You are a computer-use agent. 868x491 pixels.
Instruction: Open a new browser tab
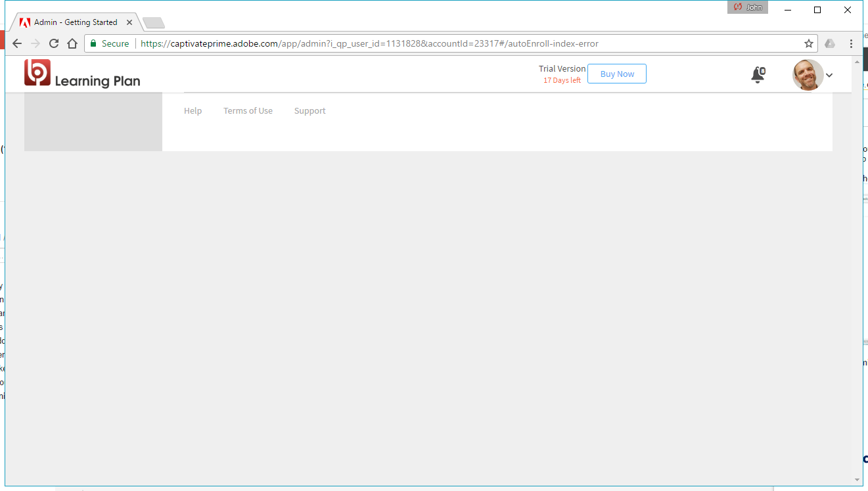pos(154,23)
